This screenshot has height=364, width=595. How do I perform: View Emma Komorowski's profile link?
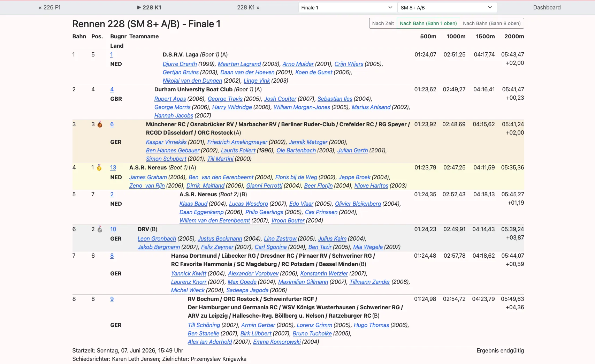click(277, 342)
